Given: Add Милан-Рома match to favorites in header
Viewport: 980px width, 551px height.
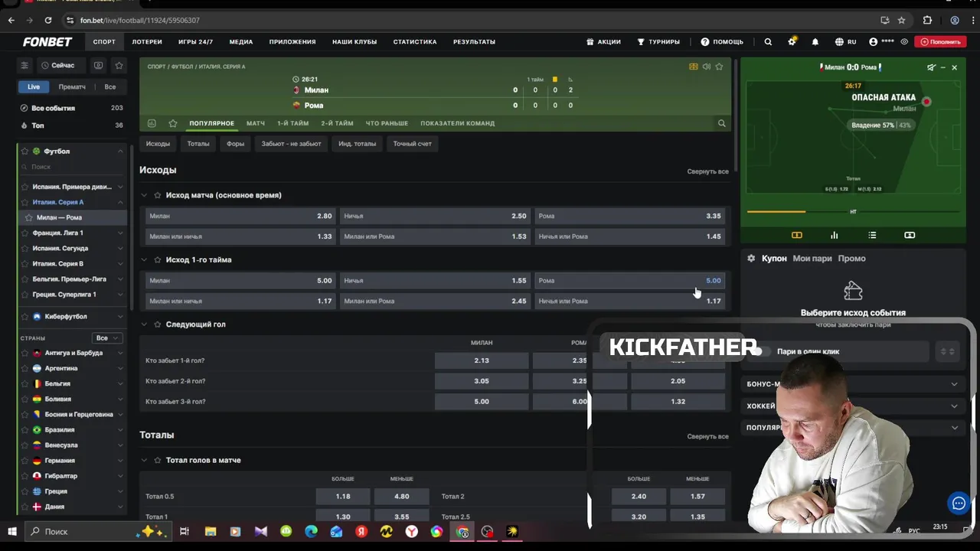Looking at the screenshot, I should [x=719, y=67].
